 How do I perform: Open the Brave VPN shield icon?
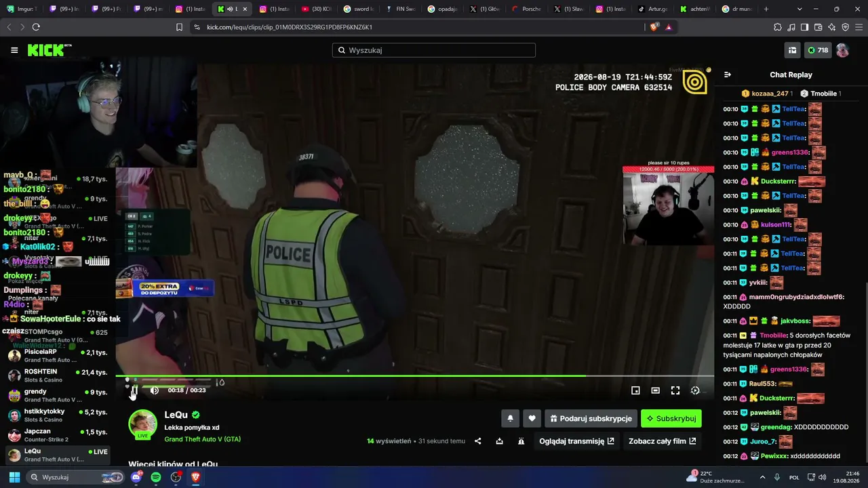pos(845,27)
